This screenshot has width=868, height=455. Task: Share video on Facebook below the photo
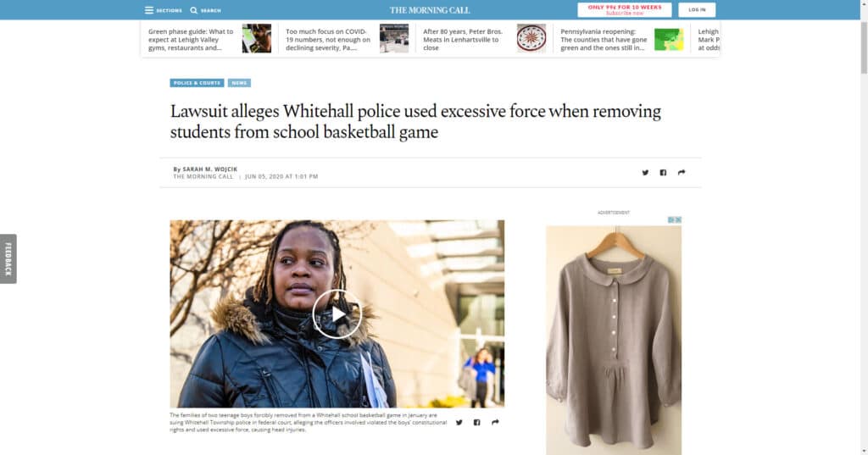476,422
